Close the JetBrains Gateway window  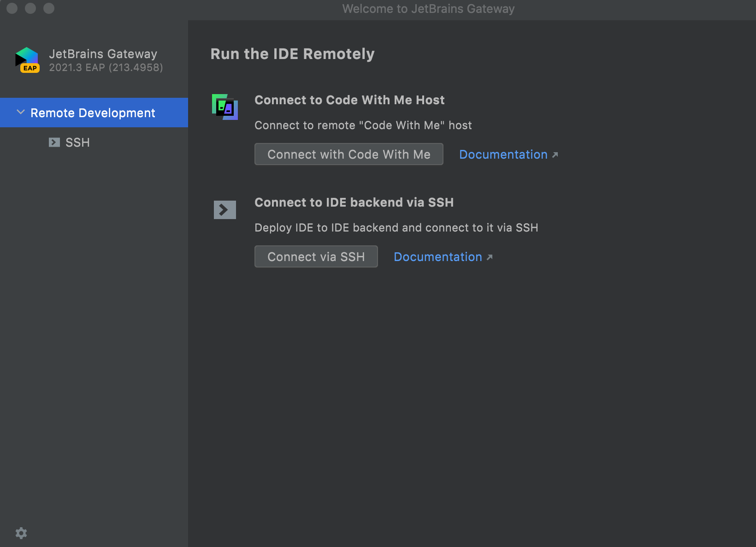[12, 8]
